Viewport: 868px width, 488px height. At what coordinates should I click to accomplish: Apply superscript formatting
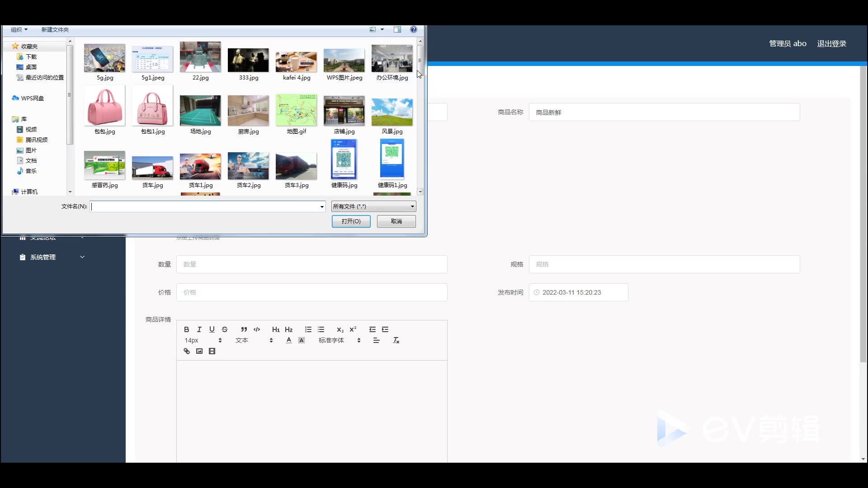[x=353, y=329]
